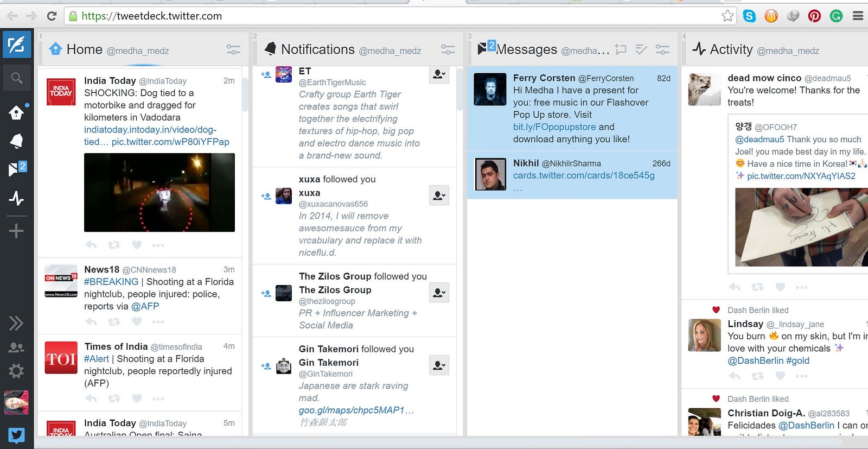This screenshot has height=449, width=868.
Task: Like the dead mow cinco tweet
Action: pyautogui.click(x=780, y=287)
